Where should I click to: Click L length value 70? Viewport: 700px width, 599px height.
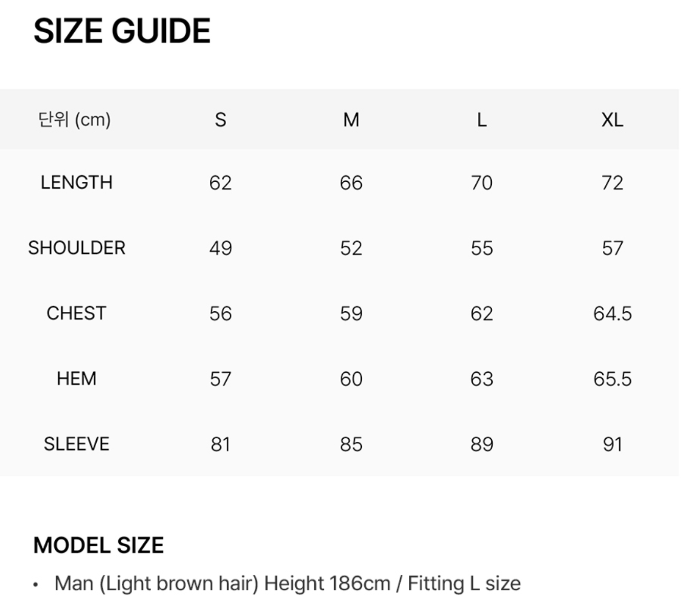click(482, 183)
